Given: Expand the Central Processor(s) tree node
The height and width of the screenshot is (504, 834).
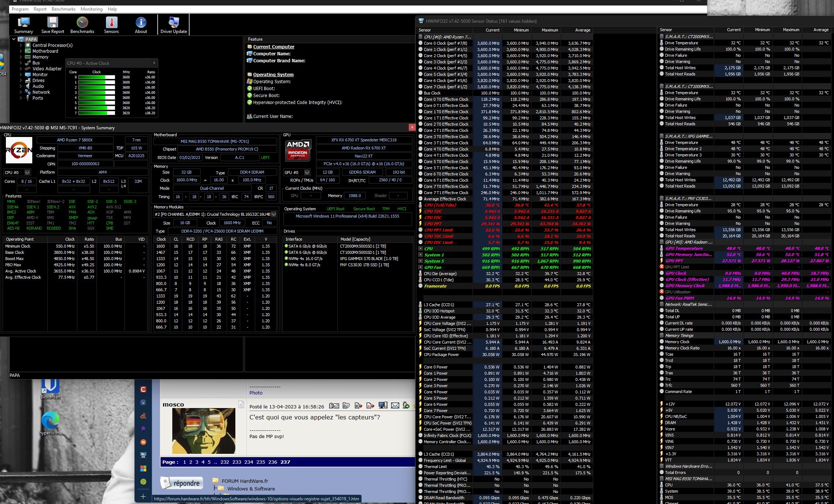Looking at the screenshot, I should point(21,45).
